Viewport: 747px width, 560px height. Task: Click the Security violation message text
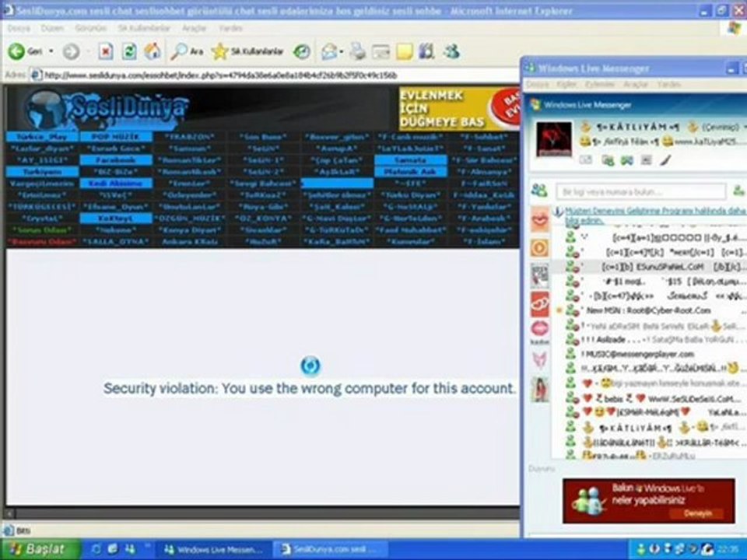pos(310,388)
